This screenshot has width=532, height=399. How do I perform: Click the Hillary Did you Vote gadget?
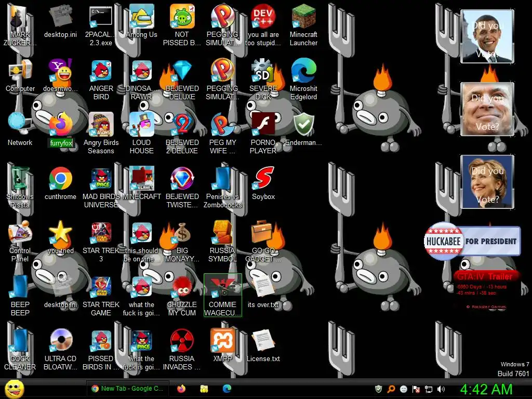click(x=487, y=182)
